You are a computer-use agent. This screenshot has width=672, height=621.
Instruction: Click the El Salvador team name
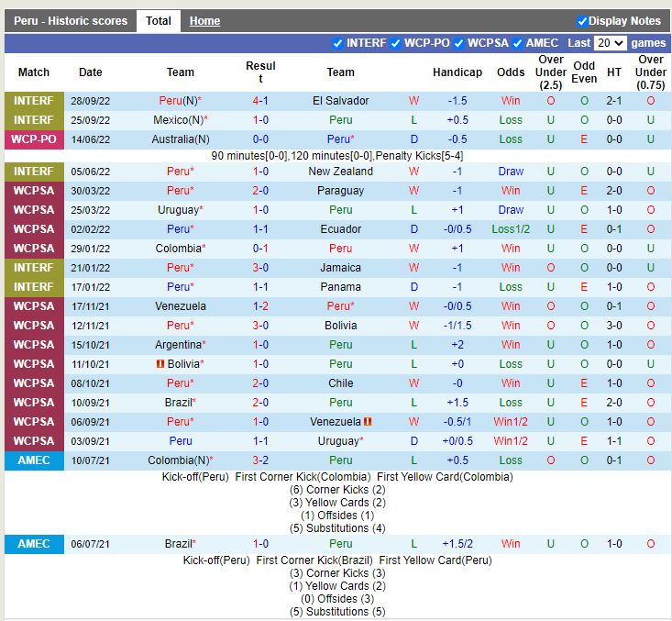point(340,101)
